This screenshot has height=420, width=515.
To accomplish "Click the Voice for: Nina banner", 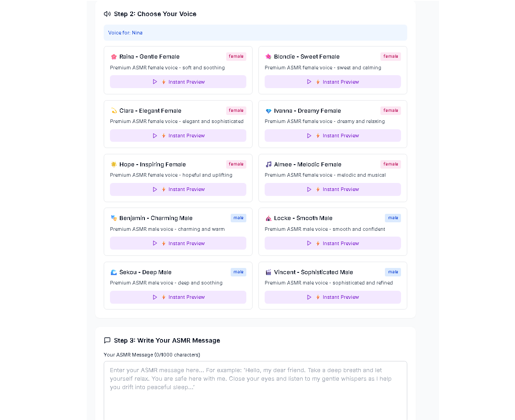I will tap(256, 33).
